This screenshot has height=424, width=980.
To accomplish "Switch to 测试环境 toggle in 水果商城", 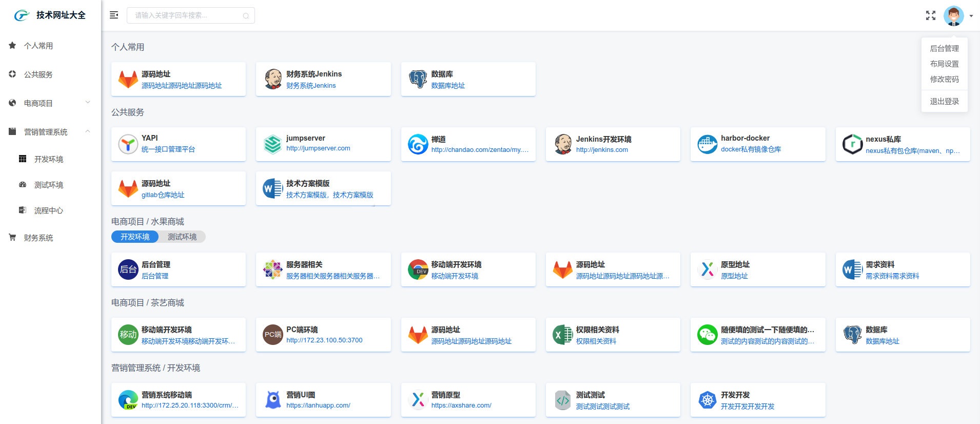I will coord(182,237).
